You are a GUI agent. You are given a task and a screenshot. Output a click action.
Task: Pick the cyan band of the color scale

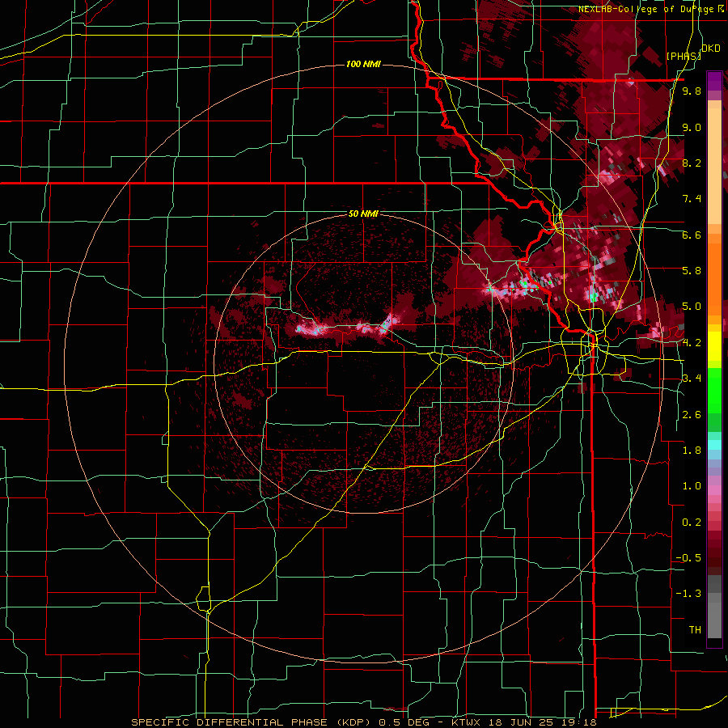[714, 444]
